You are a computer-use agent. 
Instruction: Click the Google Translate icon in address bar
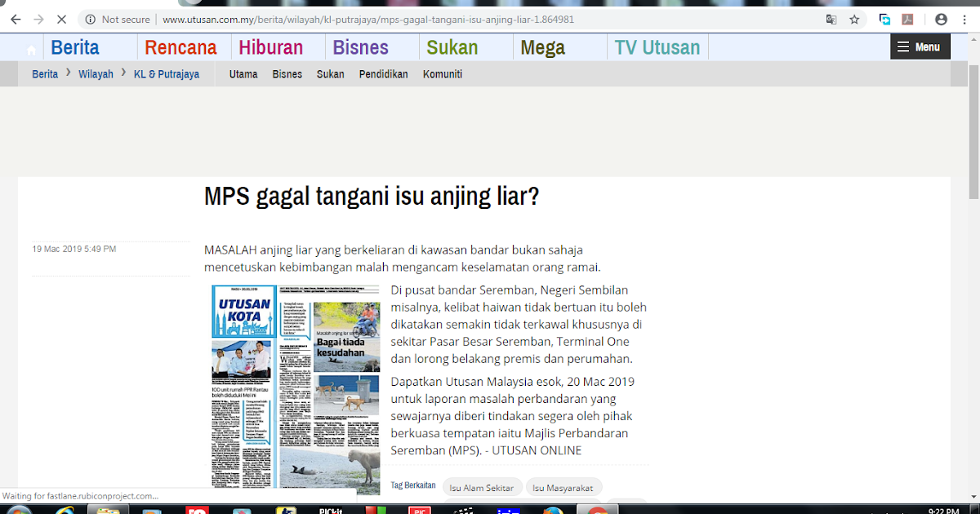(x=831, y=19)
